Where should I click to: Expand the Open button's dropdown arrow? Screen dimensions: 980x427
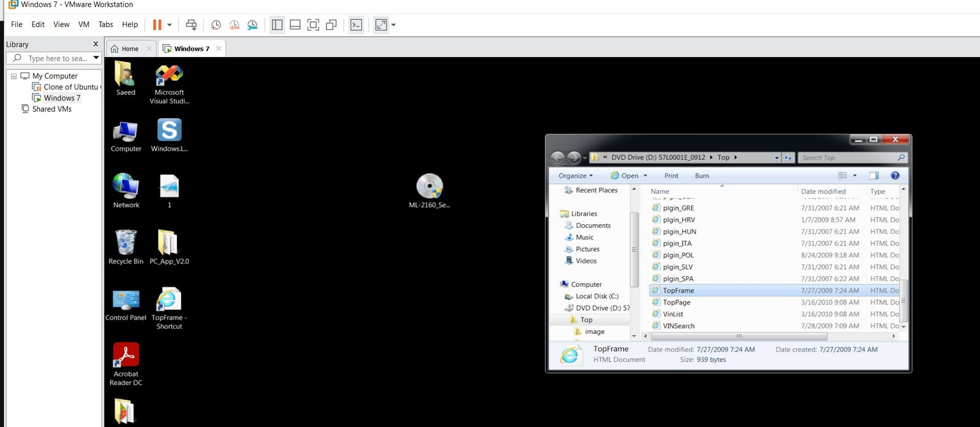645,176
